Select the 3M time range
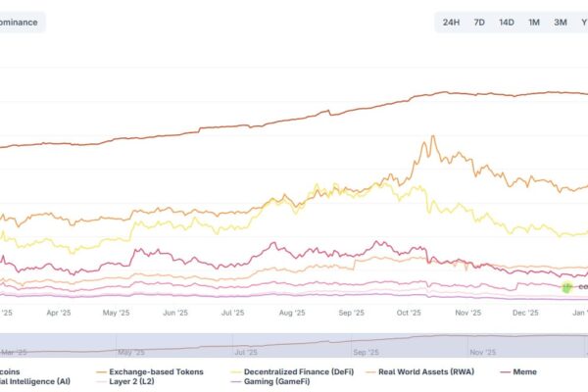 [x=561, y=22]
